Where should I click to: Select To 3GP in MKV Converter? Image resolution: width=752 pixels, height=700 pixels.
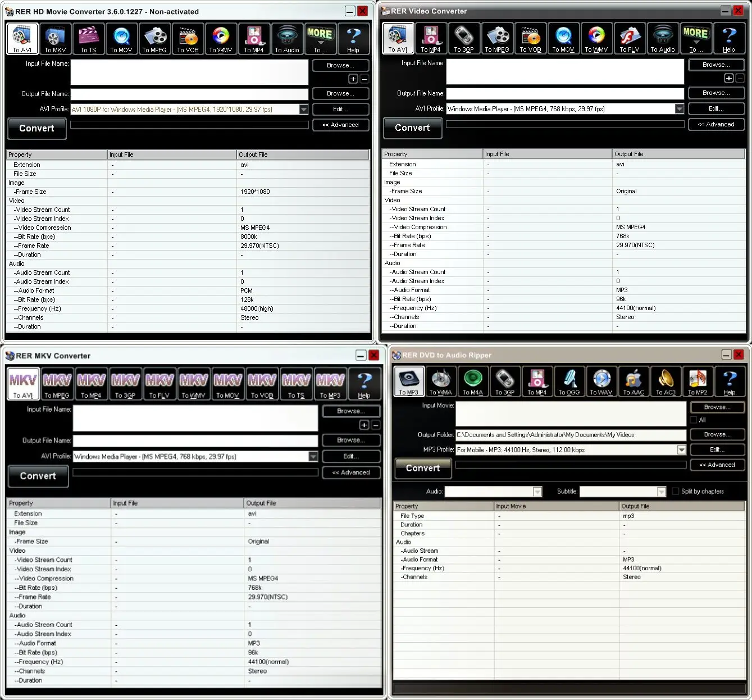point(125,384)
